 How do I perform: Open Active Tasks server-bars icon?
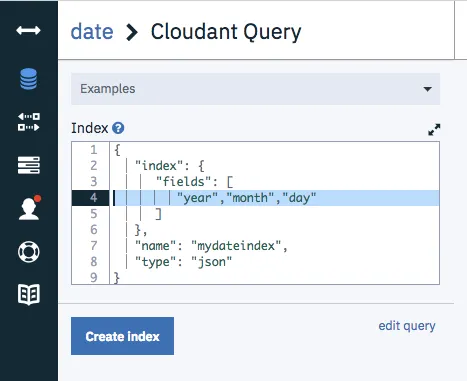pos(29,165)
